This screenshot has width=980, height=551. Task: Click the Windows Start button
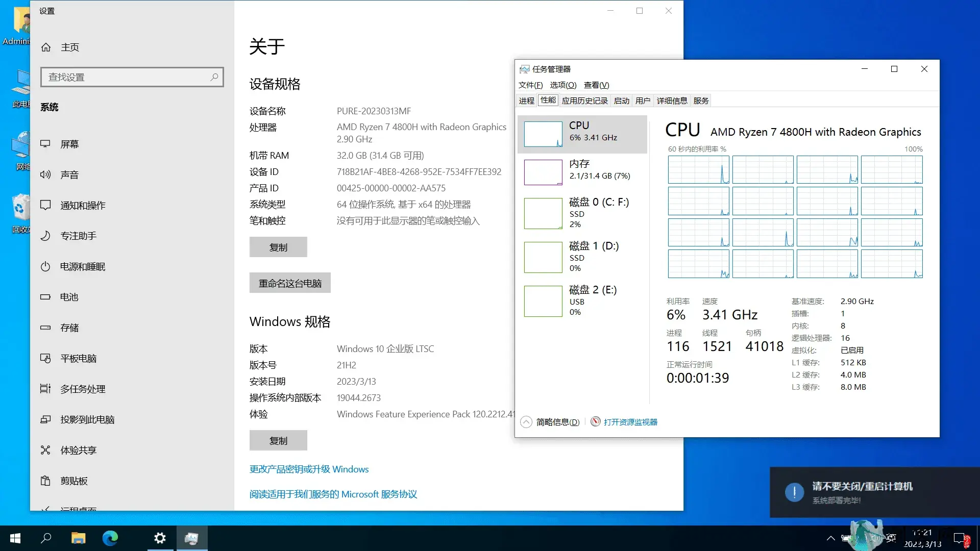[x=15, y=538]
